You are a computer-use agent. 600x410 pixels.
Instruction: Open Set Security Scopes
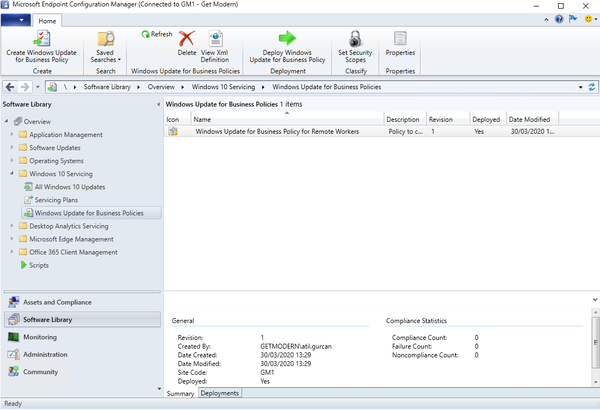(x=355, y=46)
